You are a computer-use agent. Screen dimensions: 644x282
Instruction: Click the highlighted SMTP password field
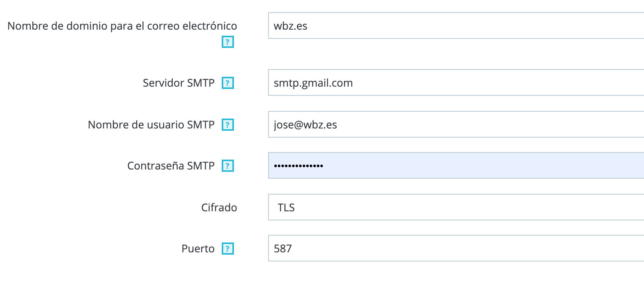pyautogui.click(x=456, y=165)
